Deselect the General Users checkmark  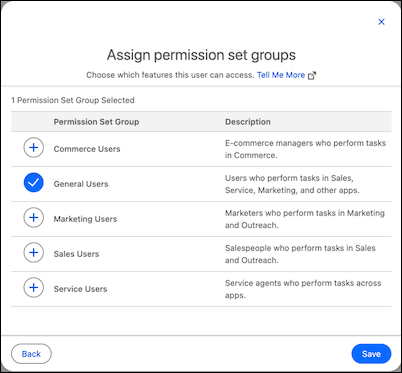click(x=34, y=182)
